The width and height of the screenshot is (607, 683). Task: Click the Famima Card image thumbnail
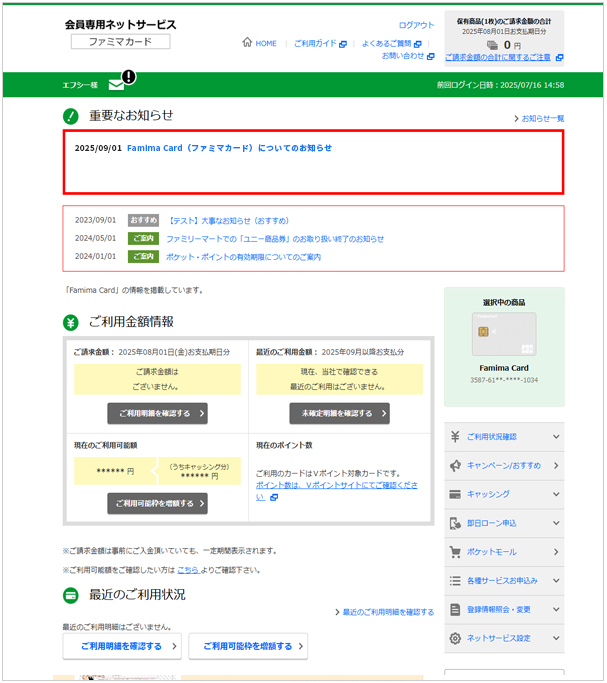504,334
